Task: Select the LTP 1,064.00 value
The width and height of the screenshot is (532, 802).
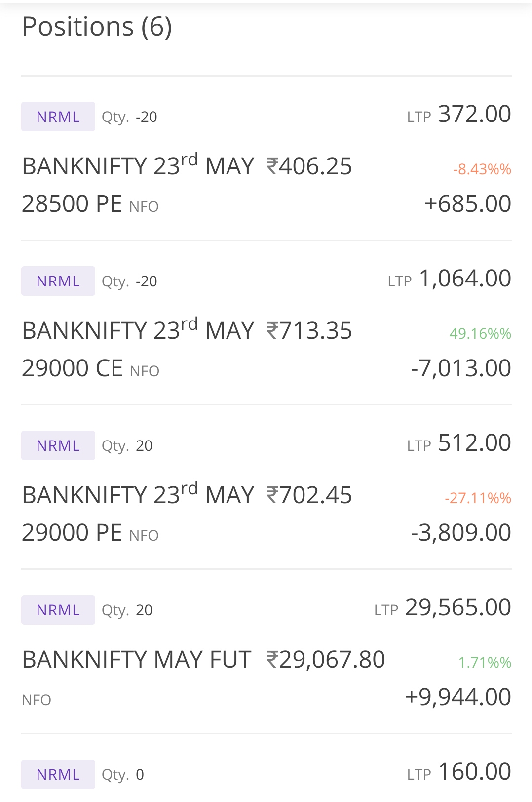Action: coord(465,279)
